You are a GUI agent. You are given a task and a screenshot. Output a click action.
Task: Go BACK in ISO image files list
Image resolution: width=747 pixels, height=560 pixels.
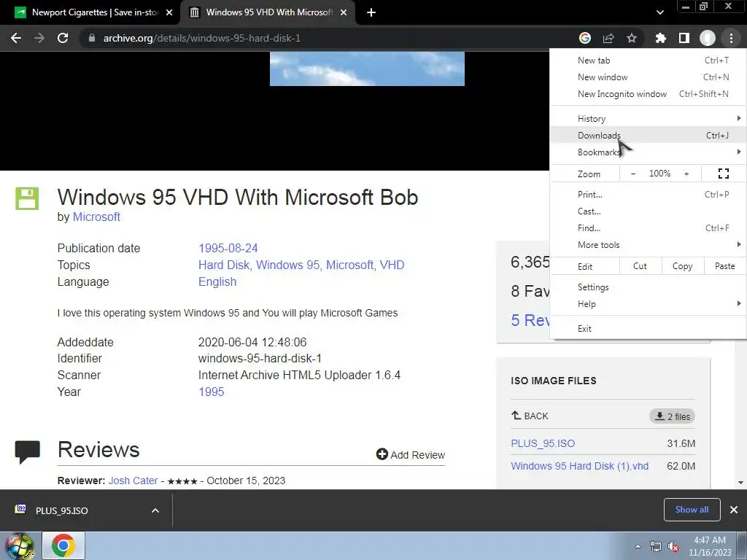[x=530, y=416]
